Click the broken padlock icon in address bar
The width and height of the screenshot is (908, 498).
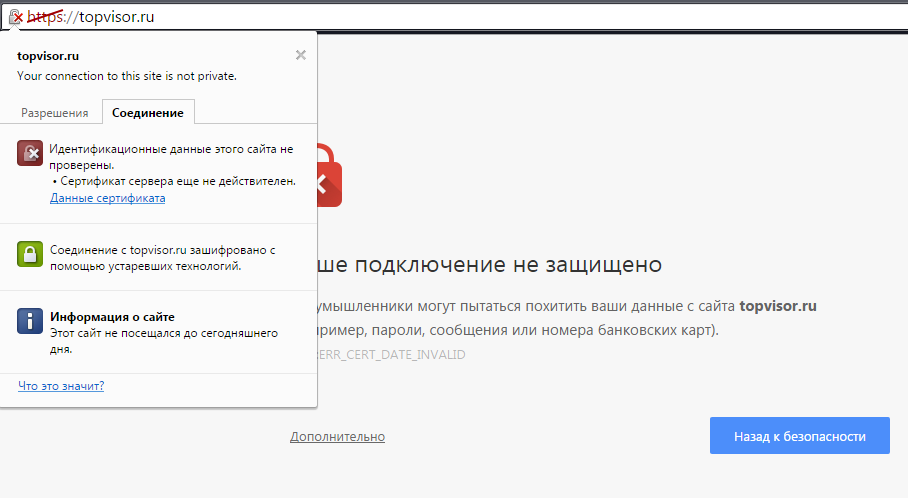[16, 17]
